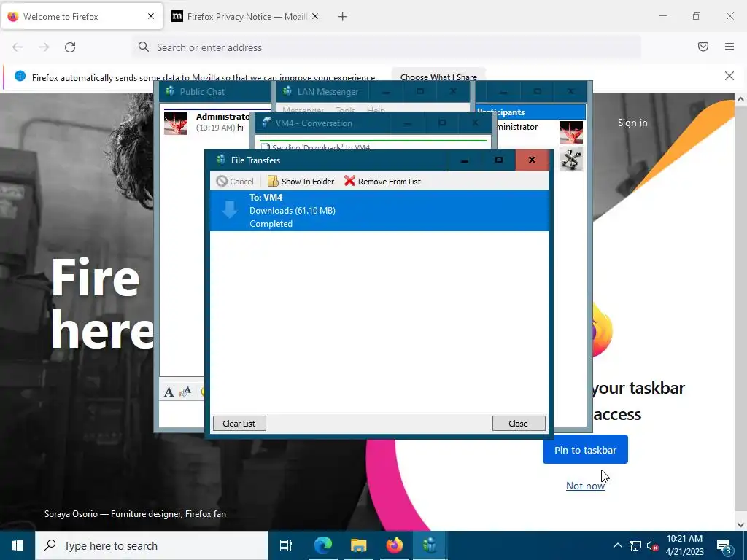Open the Firefox hamburger menu
Viewport: 747px width, 560px height.
[x=729, y=47]
